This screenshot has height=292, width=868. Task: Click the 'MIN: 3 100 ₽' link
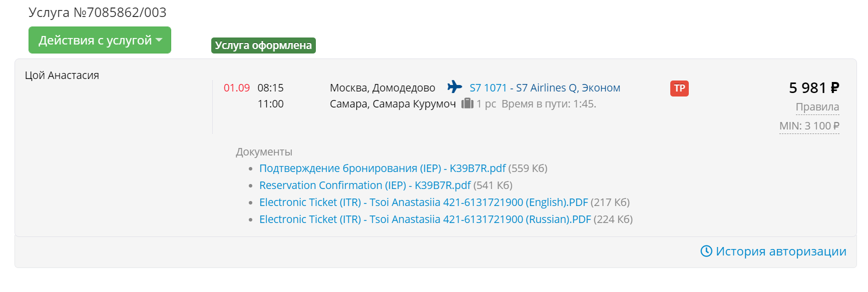(809, 126)
